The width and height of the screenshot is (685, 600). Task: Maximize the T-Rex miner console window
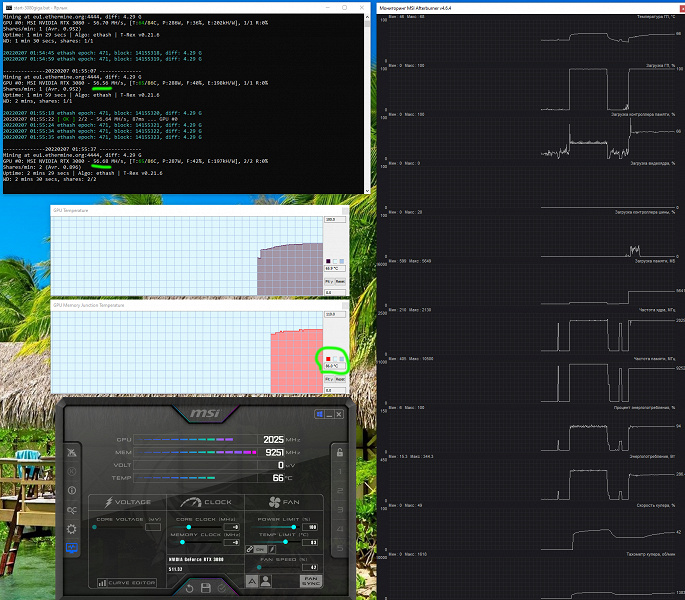344,7
